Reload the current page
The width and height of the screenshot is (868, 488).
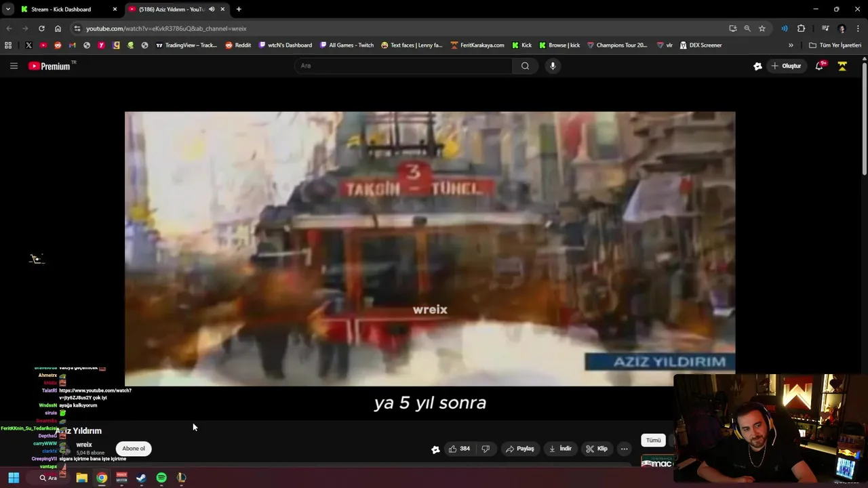click(41, 28)
